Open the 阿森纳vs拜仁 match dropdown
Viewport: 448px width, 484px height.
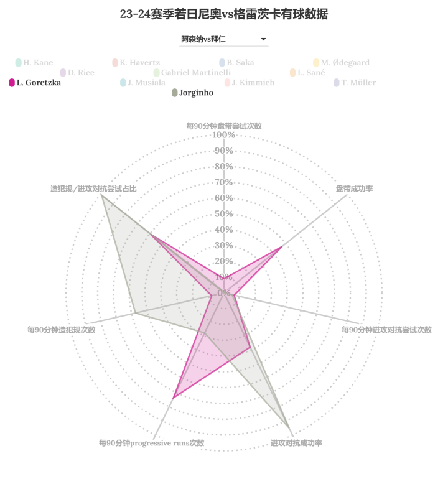pyautogui.click(x=223, y=39)
